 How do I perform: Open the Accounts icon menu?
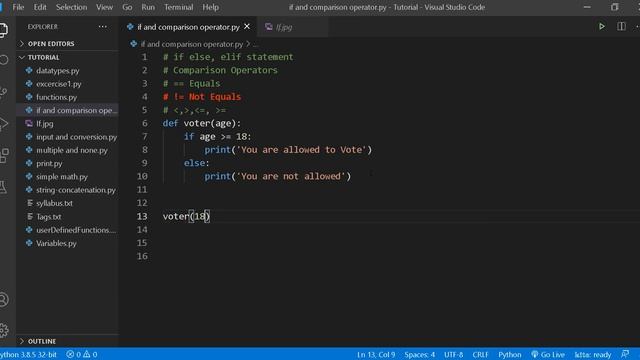point(4,300)
